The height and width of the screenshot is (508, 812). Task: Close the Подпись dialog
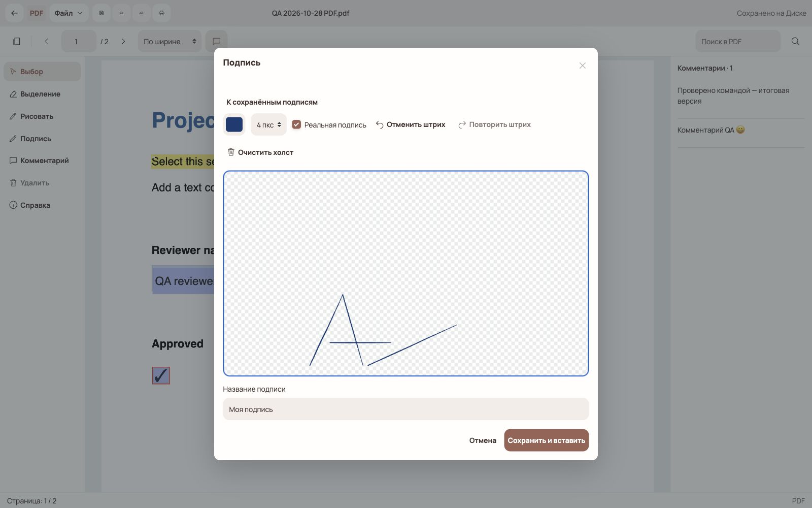[x=583, y=66]
